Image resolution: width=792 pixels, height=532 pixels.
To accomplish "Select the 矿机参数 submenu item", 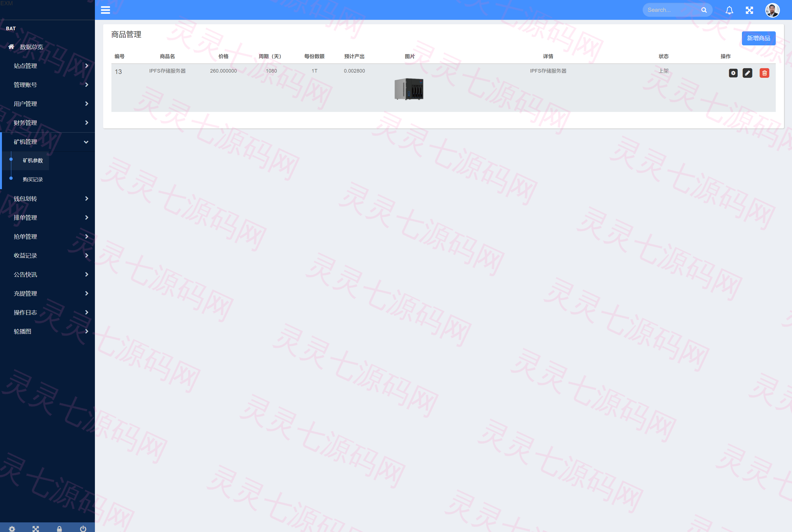I will click(x=32, y=161).
